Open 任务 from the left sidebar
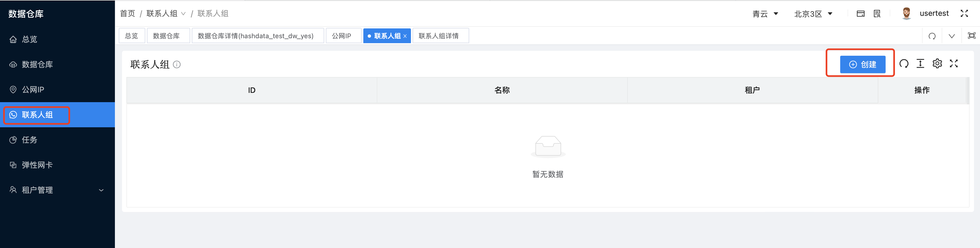 pos(29,140)
